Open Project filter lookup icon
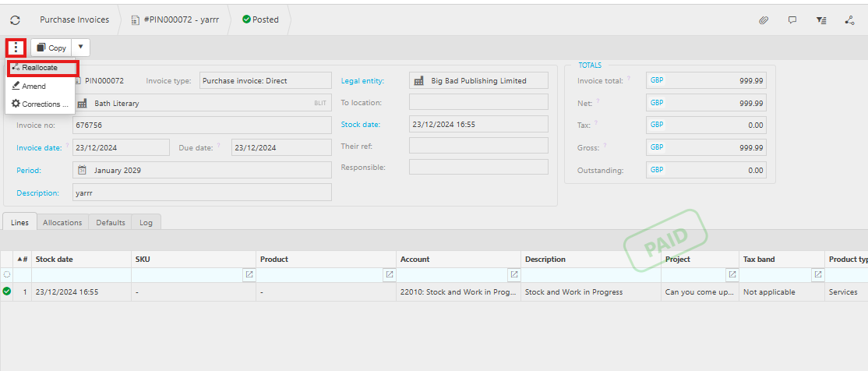The image size is (868, 371). pos(732,274)
